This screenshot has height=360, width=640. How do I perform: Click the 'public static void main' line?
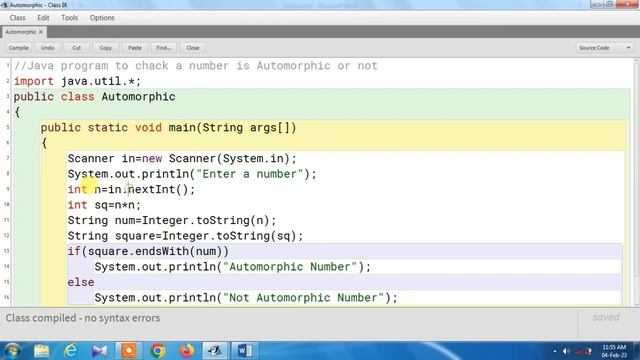point(168,128)
